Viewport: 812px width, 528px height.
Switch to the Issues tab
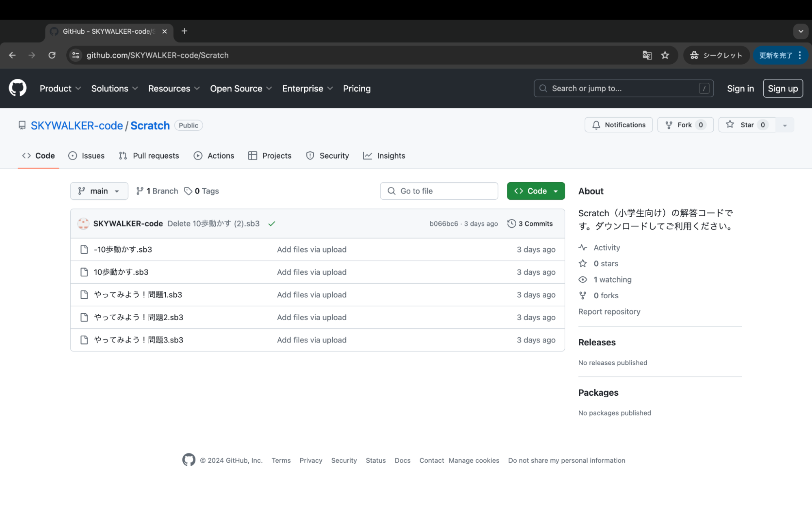point(87,156)
